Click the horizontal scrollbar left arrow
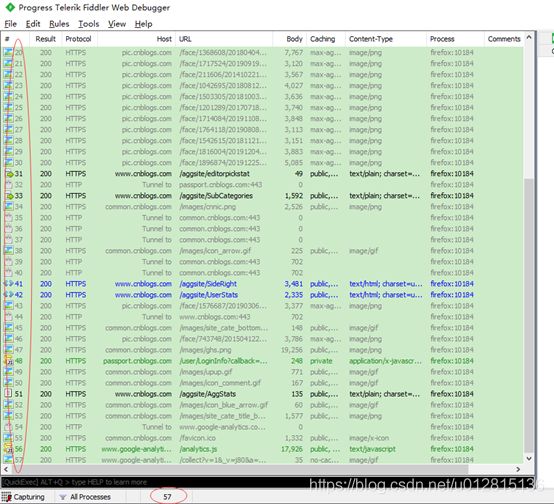Screen dimensions: 554x504 coord(6,469)
